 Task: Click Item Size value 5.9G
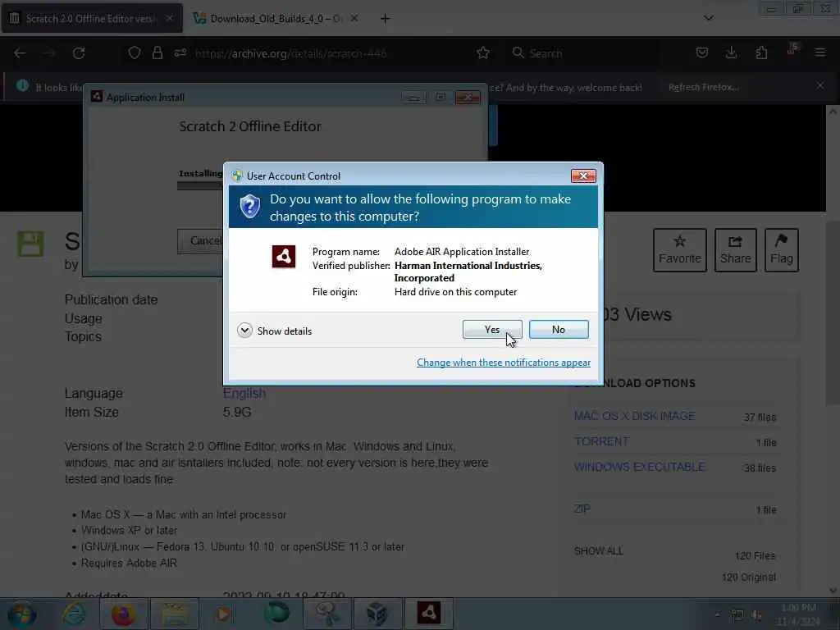(237, 413)
